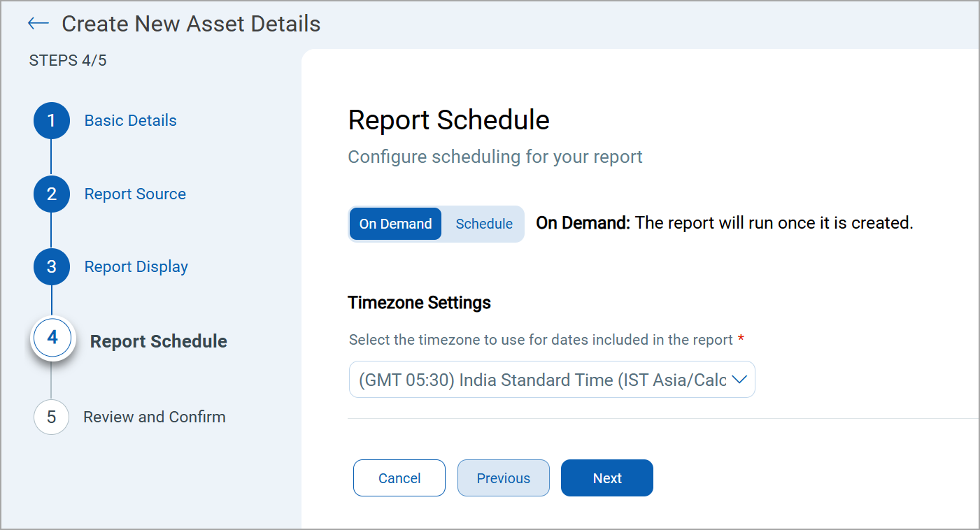
Task: Switch to the Schedule option
Action: coord(484,224)
